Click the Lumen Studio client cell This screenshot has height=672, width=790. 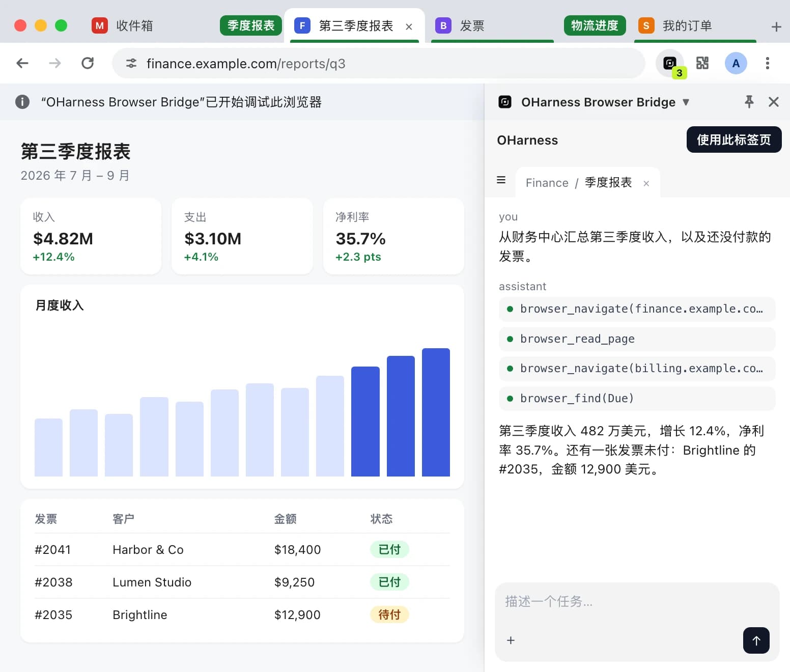pos(152,582)
